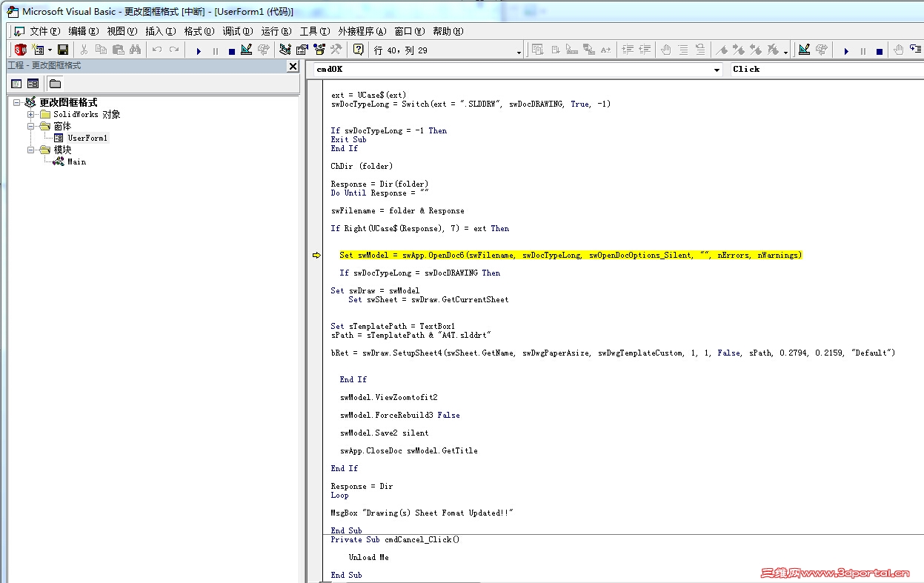Expand the SolidWorks 对象 folder
This screenshot has width=924, height=583.
(x=31, y=114)
